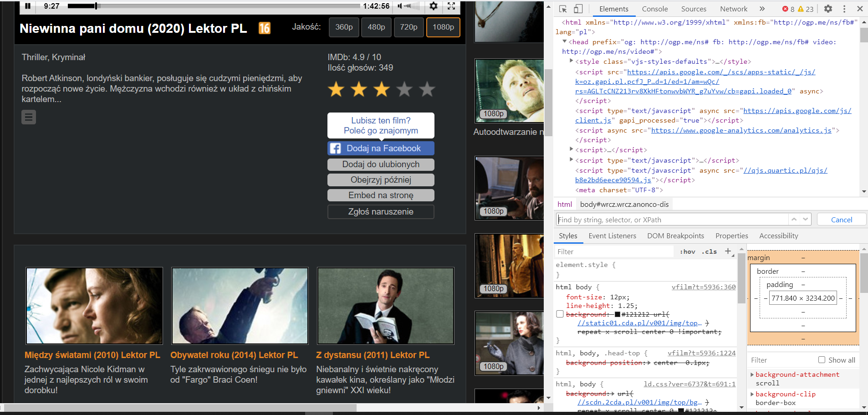The width and height of the screenshot is (868, 415).
Task: Open Z dystansu (2011) Lektor PL link
Action: 373,355
